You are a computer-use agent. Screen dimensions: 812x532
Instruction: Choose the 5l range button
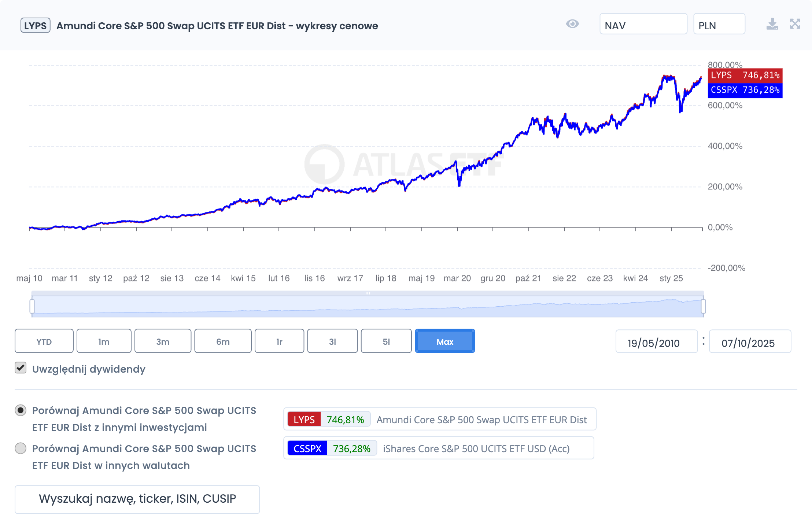coord(386,341)
